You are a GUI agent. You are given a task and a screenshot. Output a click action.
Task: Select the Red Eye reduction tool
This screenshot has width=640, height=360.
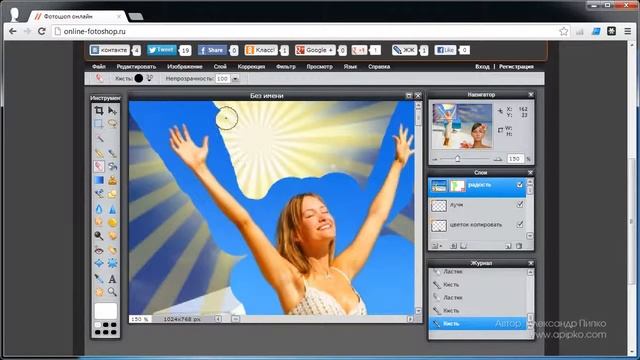pyautogui.click(x=99, y=250)
